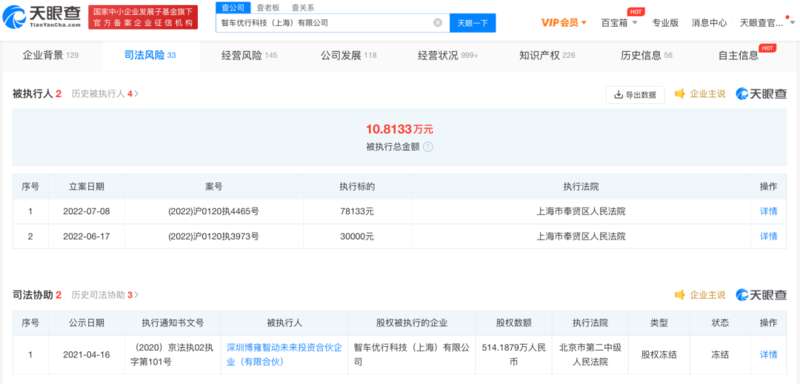Click the 天眼查 watermark logo beside 司法协助
800x384 pixels.
[761, 295]
